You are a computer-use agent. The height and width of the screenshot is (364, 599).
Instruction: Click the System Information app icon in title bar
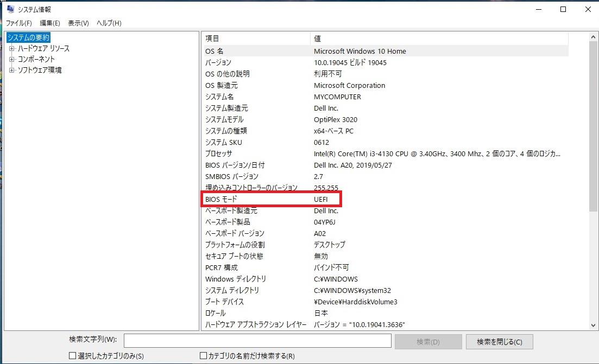(x=10, y=9)
